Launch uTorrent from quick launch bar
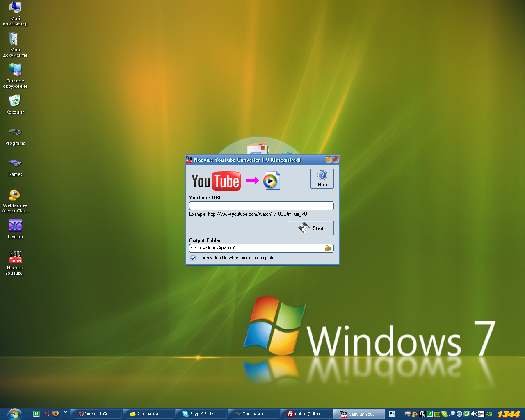 [37, 414]
